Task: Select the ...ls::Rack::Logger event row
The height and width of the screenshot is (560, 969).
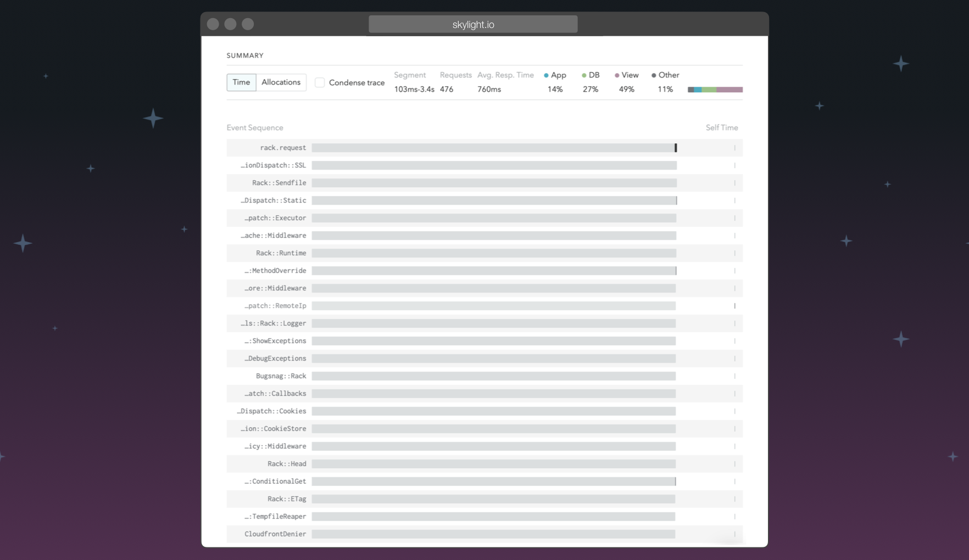Action: pos(484,323)
